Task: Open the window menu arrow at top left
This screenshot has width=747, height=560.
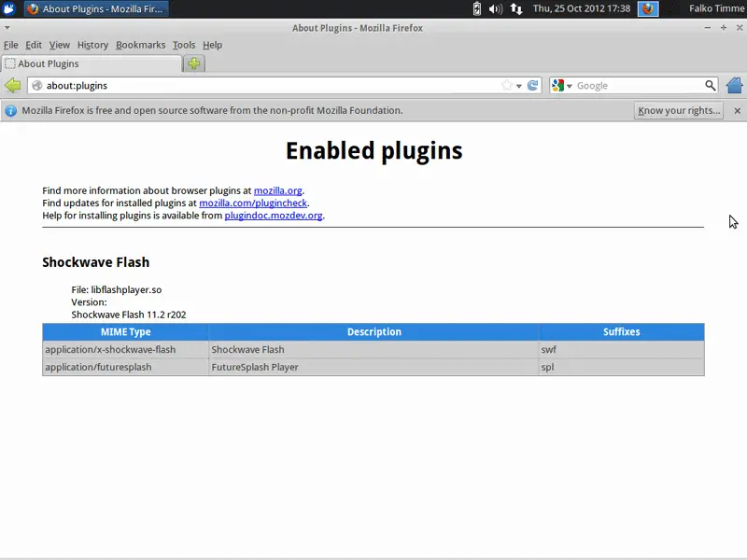Action: [7, 28]
